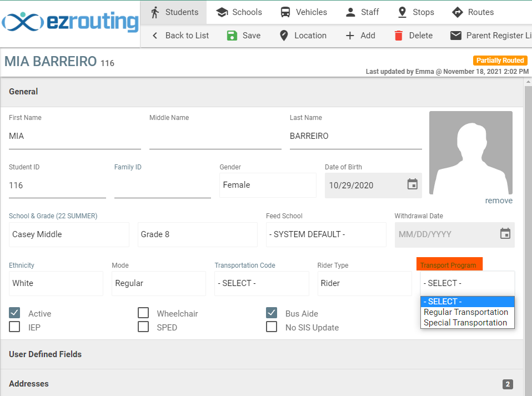Uncheck the Active checkbox
Image resolution: width=532 pixels, height=396 pixels.
tap(14, 313)
